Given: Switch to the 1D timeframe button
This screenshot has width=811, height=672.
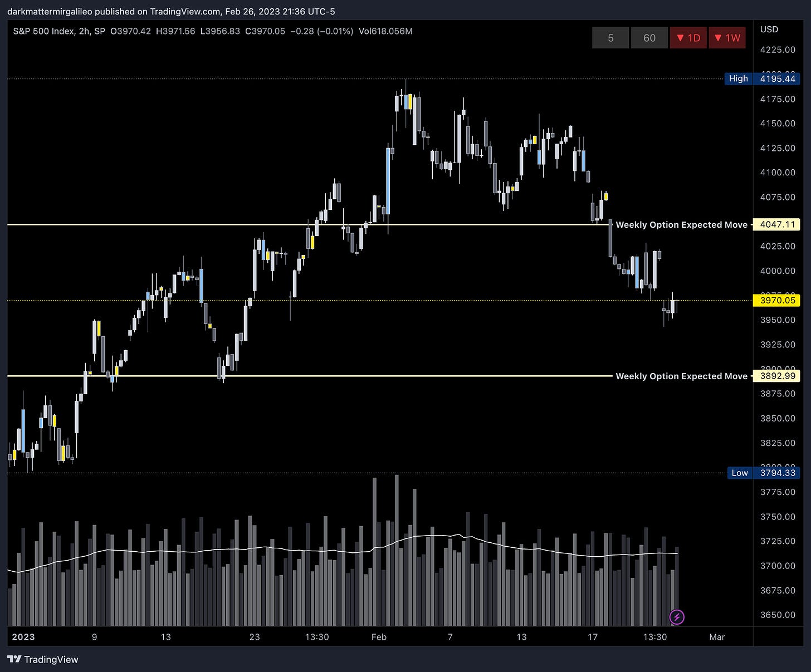Looking at the screenshot, I should click(x=688, y=38).
